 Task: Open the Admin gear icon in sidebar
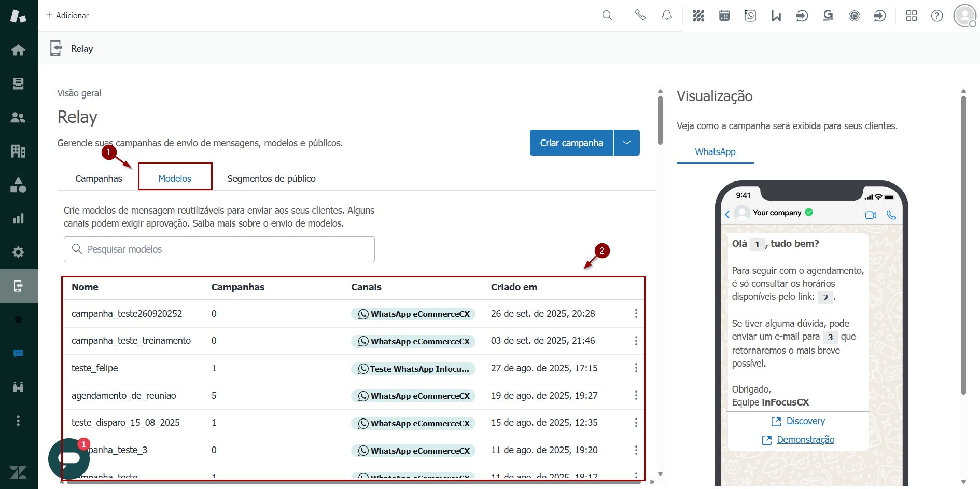[18, 252]
